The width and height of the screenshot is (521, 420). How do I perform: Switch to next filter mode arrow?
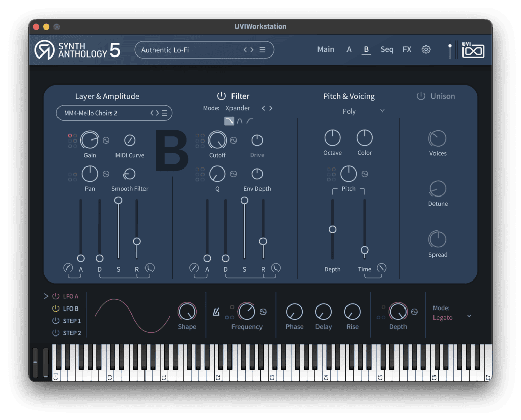pos(271,108)
